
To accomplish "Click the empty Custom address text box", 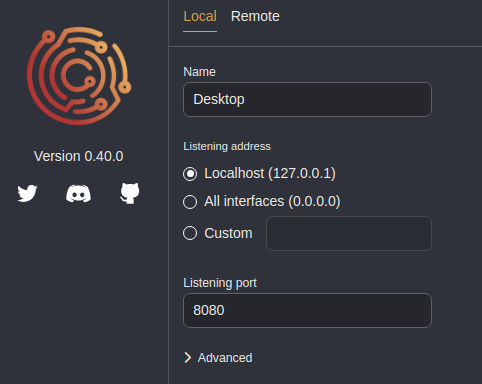I will tap(349, 233).
